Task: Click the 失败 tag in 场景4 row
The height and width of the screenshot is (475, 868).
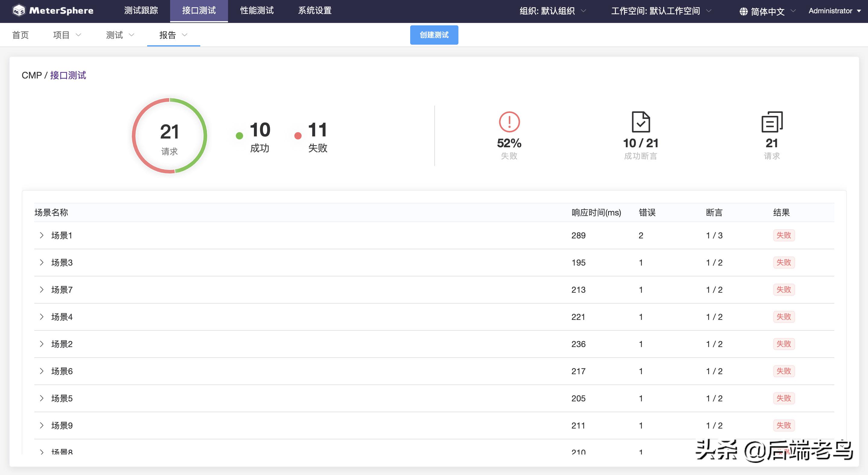Action: coord(784,317)
